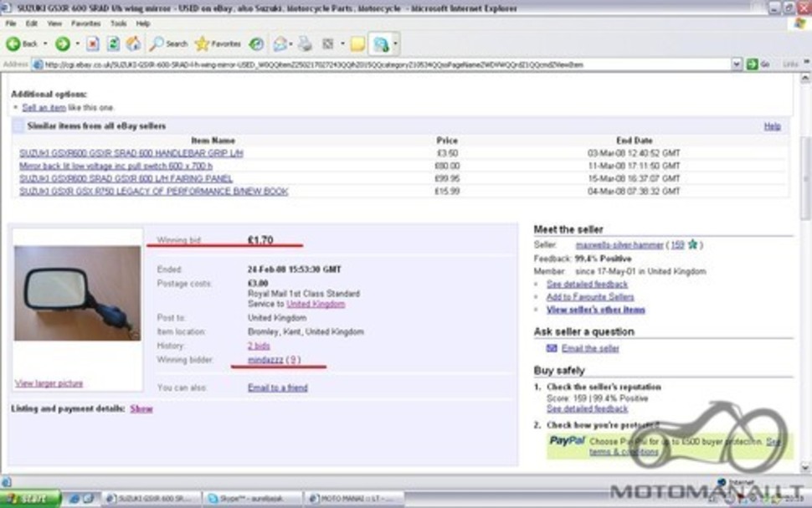
Task: Open the History toolbar icon
Action: click(x=256, y=44)
